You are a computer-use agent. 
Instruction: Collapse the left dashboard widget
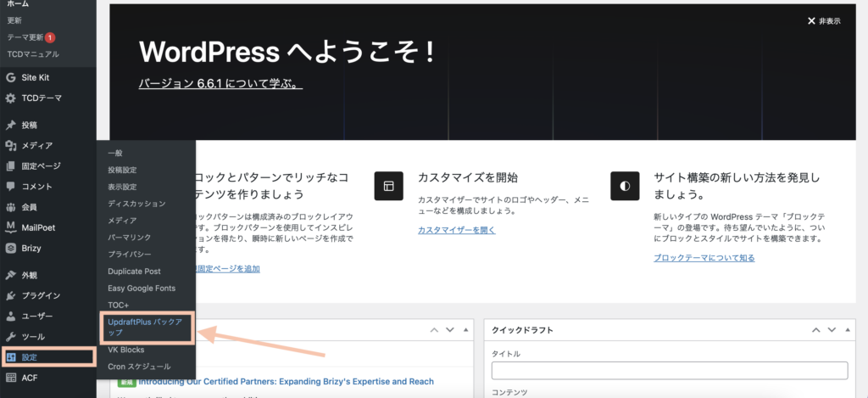(465, 330)
